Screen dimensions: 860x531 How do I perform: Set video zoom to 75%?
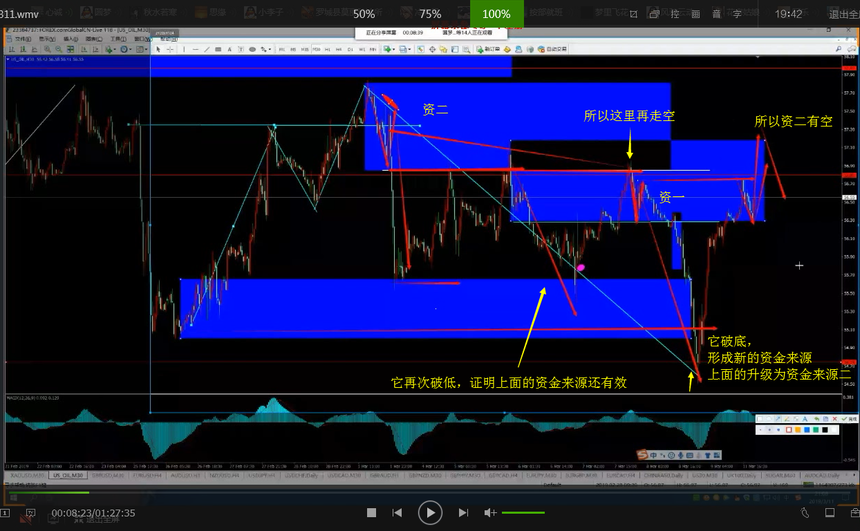(430, 14)
